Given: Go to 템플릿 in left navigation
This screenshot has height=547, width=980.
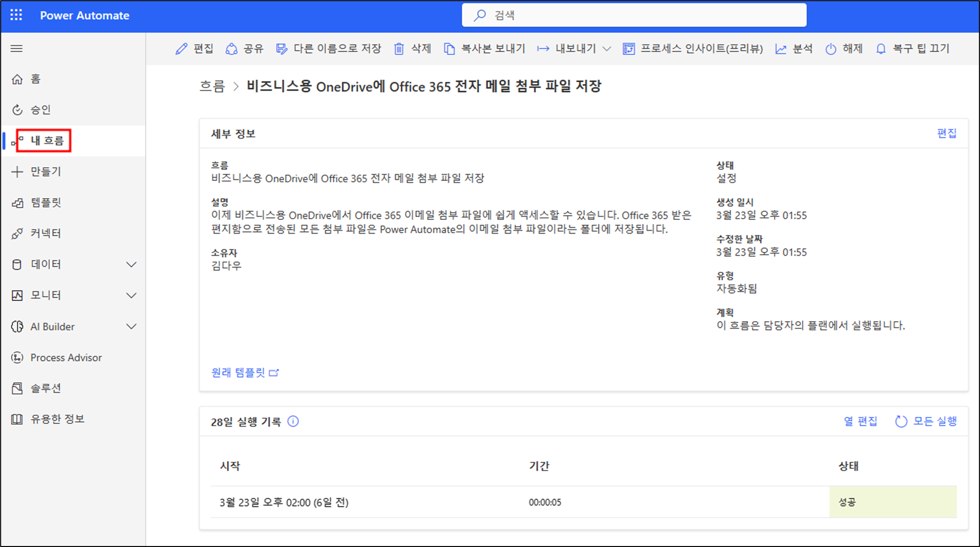Looking at the screenshot, I should 45,202.
